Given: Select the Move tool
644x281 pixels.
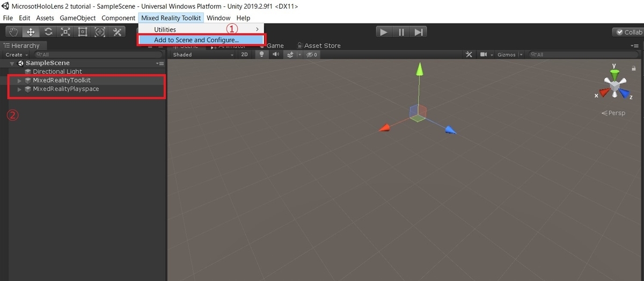Looking at the screenshot, I should pos(31,32).
